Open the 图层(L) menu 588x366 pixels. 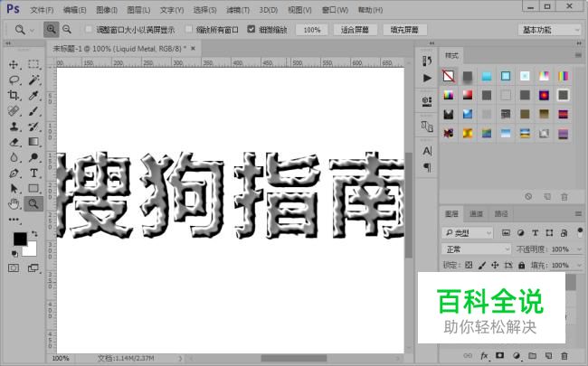(x=138, y=10)
